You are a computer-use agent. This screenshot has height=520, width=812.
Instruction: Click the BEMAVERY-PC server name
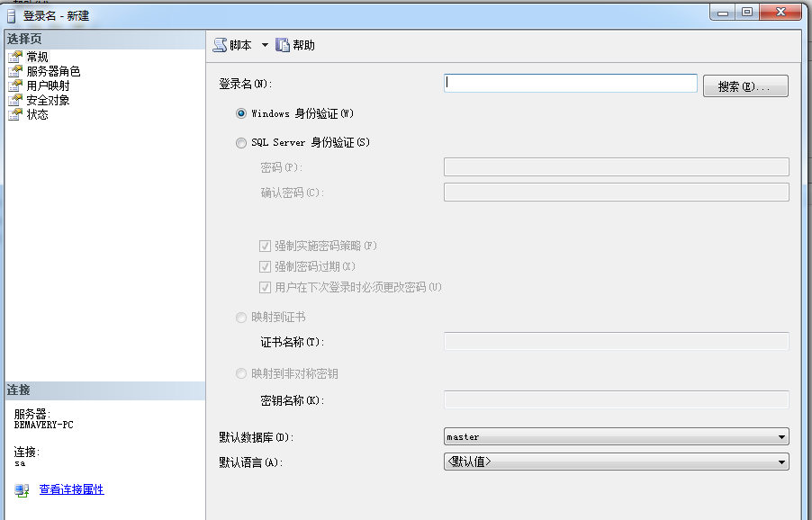pyautogui.click(x=43, y=425)
